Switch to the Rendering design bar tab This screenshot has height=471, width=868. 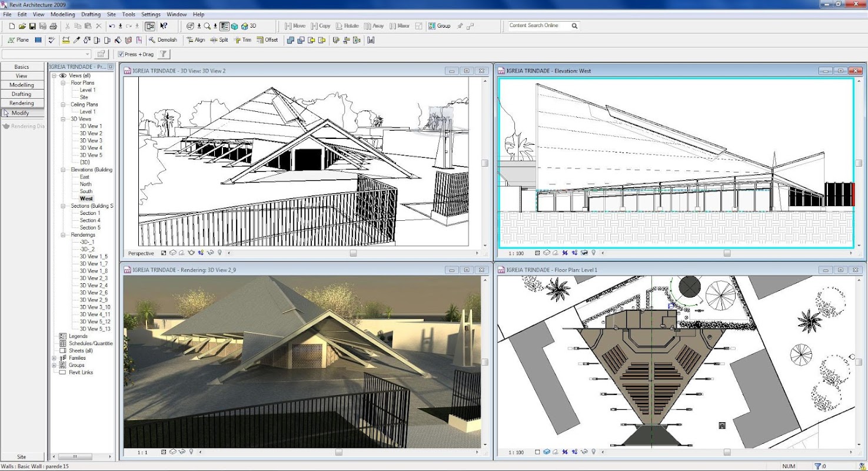point(22,103)
